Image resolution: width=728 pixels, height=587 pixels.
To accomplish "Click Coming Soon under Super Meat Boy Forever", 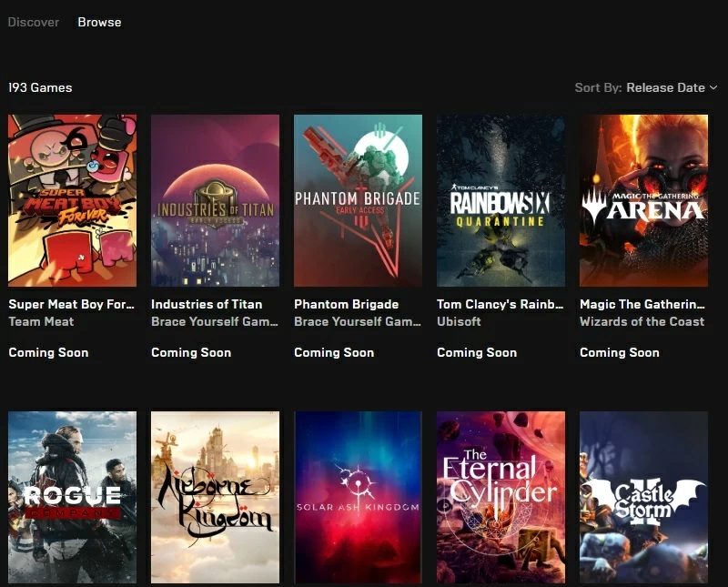I will coord(48,352).
